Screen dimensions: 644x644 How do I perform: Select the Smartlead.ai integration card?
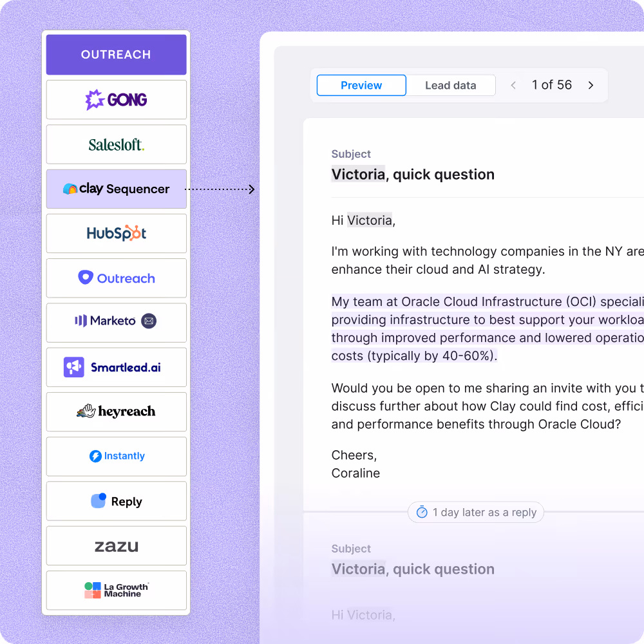[x=116, y=367]
